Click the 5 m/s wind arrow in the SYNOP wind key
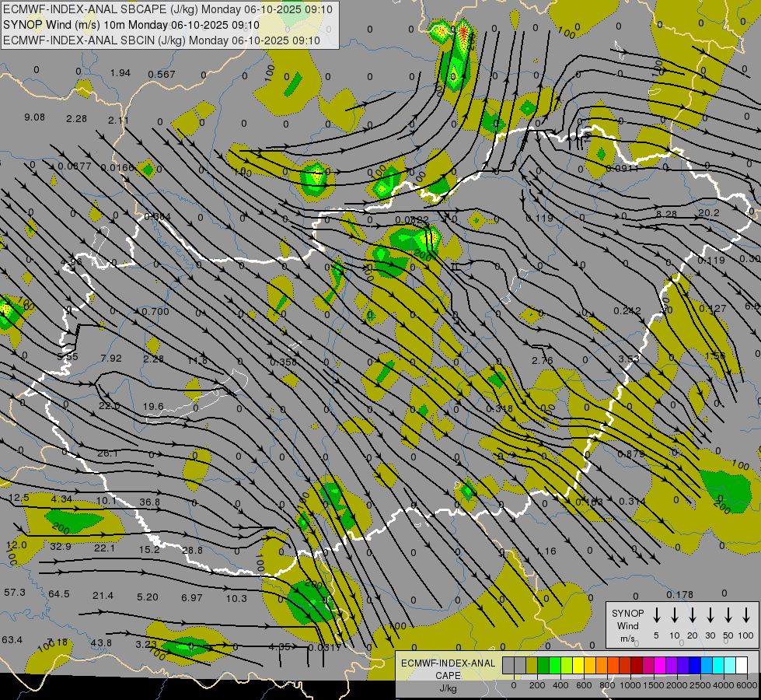Image resolution: width=761 pixels, height=700 pixels. pos(656,614)
